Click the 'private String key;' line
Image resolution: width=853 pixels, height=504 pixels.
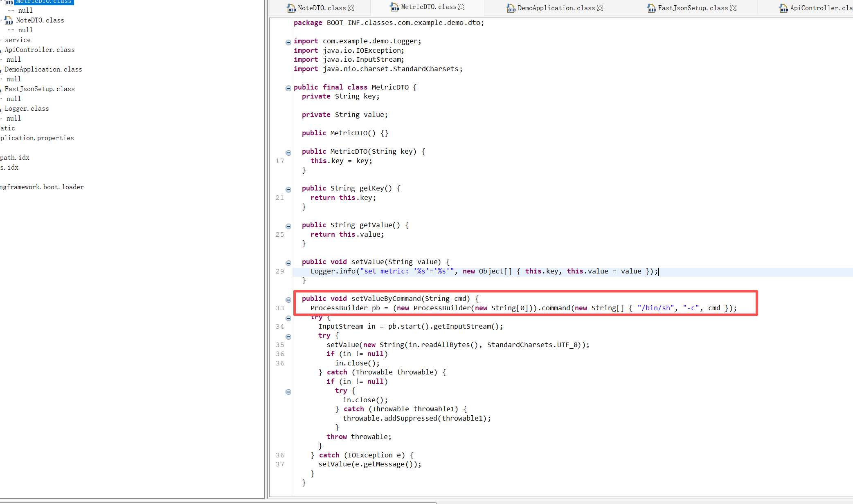tap(341, 96)
